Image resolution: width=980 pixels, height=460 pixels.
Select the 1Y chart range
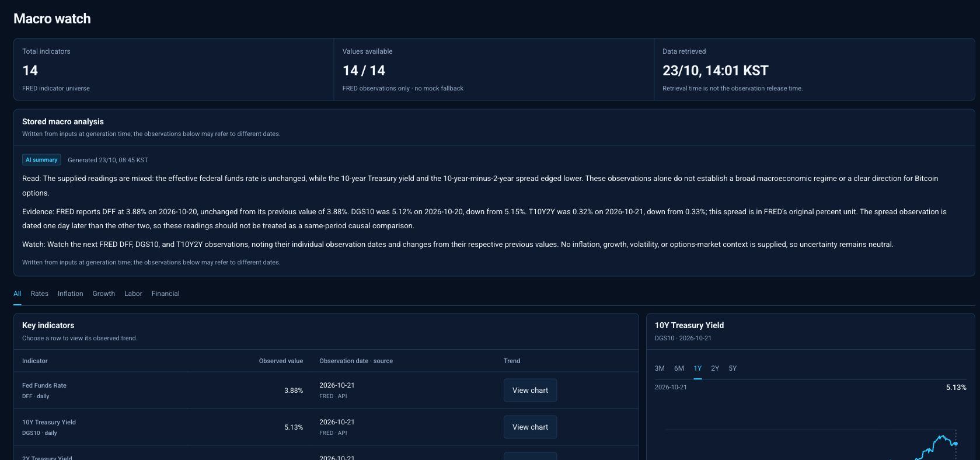click(x=697, y=368)
